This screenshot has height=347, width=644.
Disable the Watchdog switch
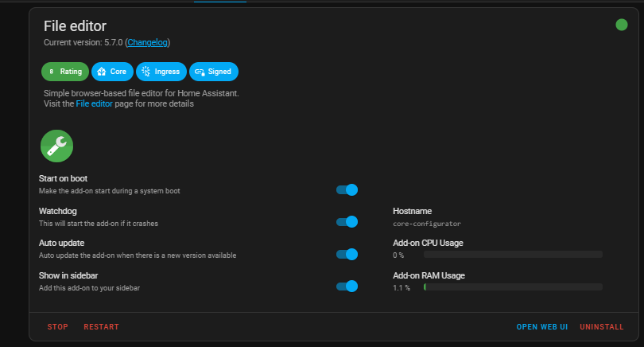coord(347,222)
